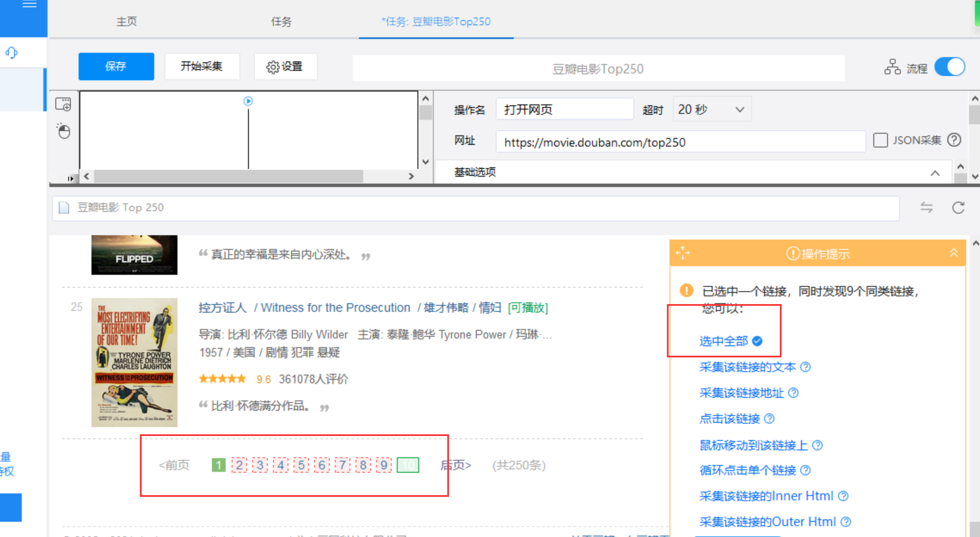The height and width of the screenshot is (537, 980).
Task: Click the 后页> next page link
Action: (x=456, y=465)
